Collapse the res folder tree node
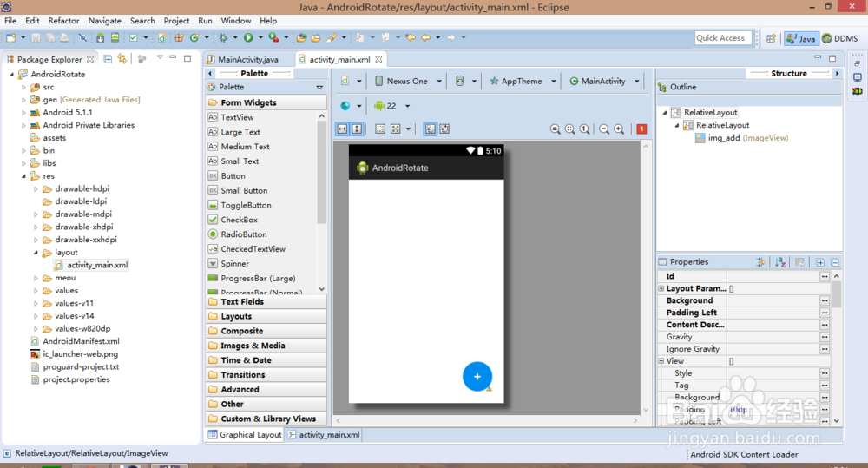Viewport: 868px width, 468px height. pyautogui.click(x=23, y=176)
